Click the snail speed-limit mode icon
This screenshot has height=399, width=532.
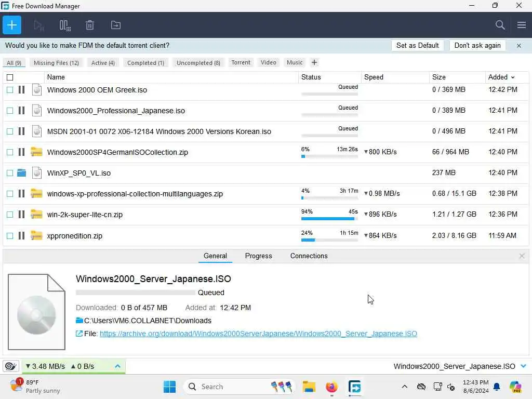10,366
